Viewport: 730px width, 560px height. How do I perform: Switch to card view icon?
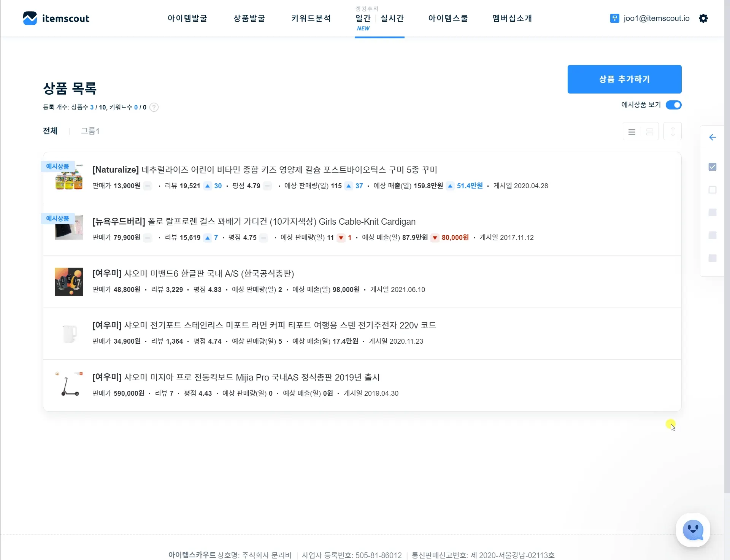pyautogui.click(x=650, y=132)
